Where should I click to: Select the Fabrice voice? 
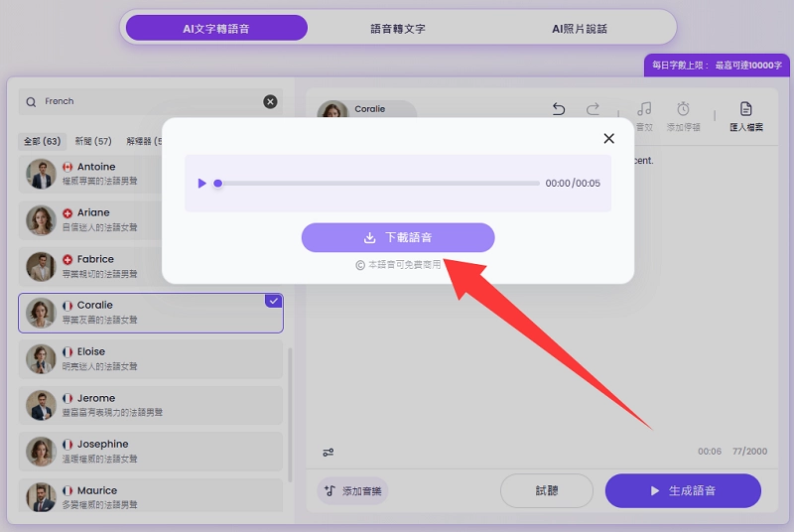(90, 266)
